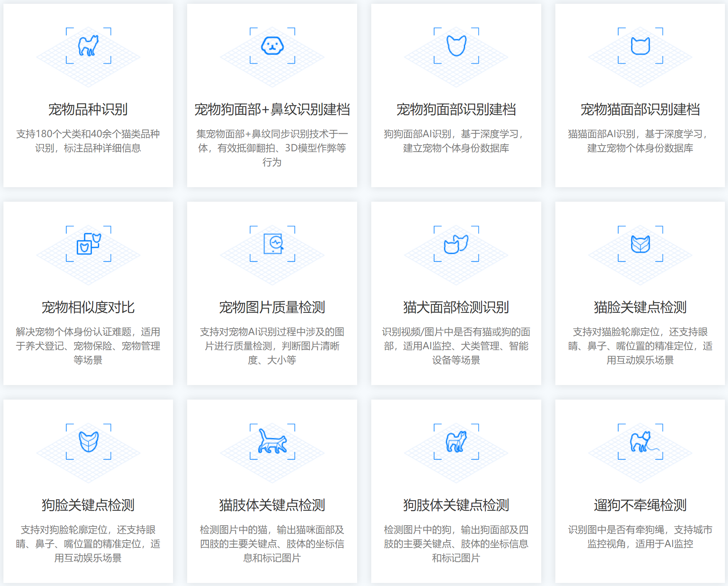
Task: Click the 宠物相似度对比 heading
Action: [88, 308]
